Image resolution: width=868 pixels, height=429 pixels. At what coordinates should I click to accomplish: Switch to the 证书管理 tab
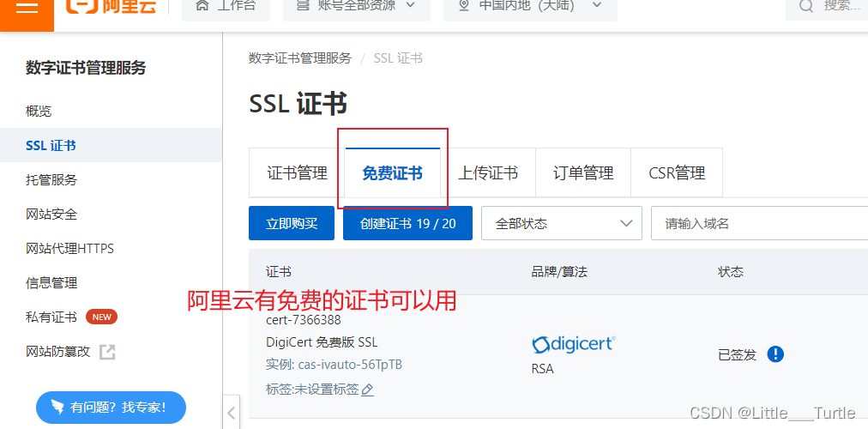[298, 173]
